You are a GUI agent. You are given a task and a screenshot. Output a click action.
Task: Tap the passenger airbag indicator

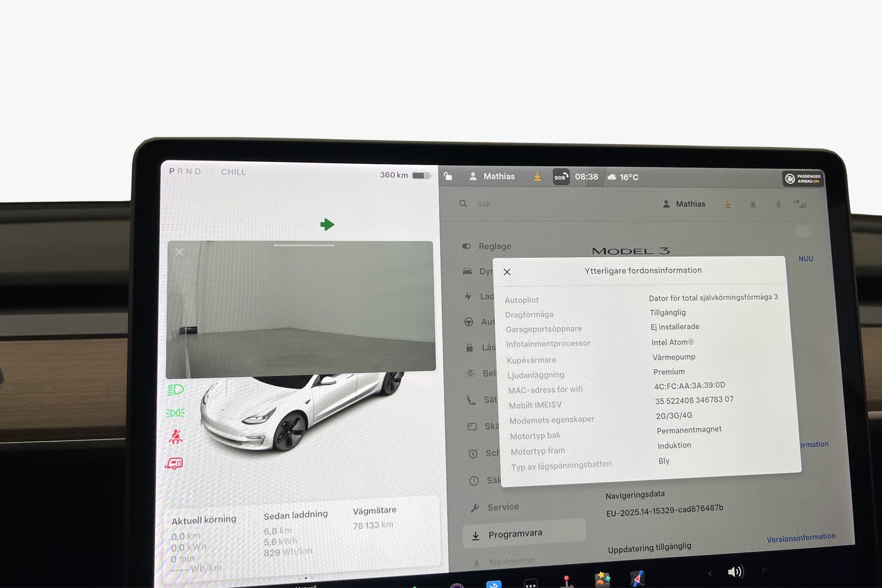click(x=803, y=178)
